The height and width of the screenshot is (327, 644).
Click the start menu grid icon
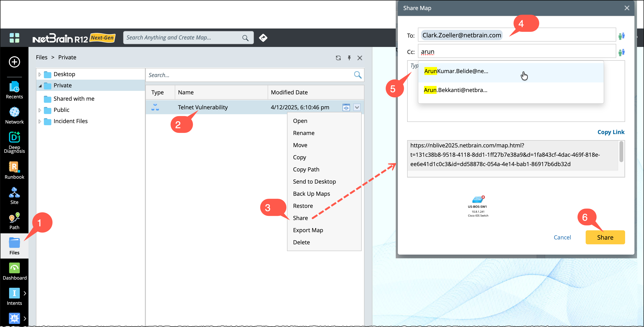(14, 38)
